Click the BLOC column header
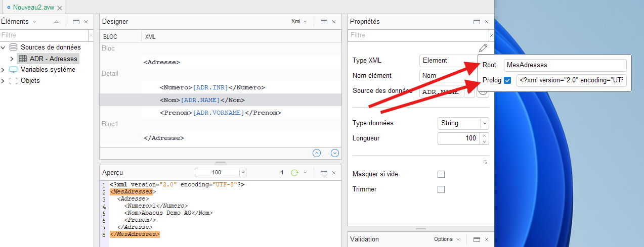 120,37
